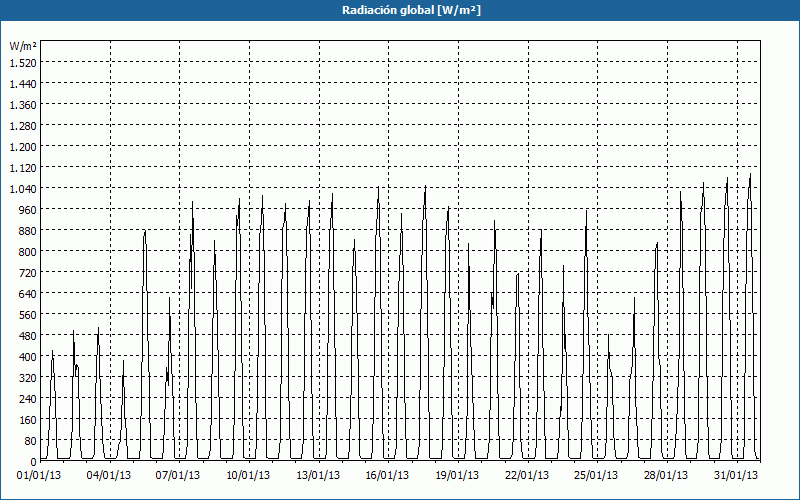Image resolution: width=800 pixels, height=500 pixels.
Task: Click the 04/01/13 date label
Action: coord(109,476)
